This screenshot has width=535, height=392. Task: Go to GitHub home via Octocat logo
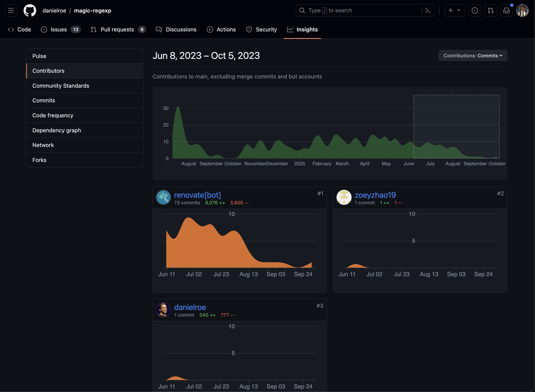click(x=30, y=11)
